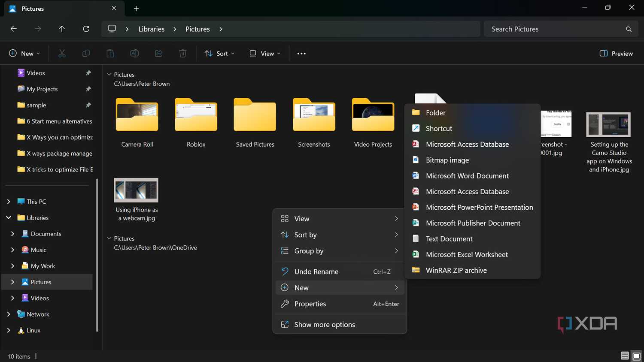Viewport: 644px width, 362px height.
Task: Add a new tab with the plus icon
Action: 136,9
